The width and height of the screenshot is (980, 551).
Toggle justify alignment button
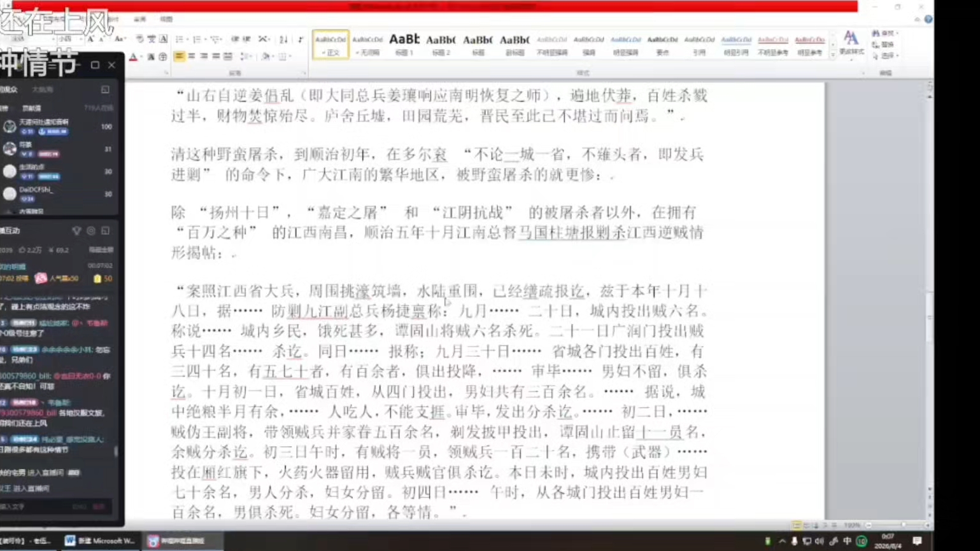pos(216,57)
